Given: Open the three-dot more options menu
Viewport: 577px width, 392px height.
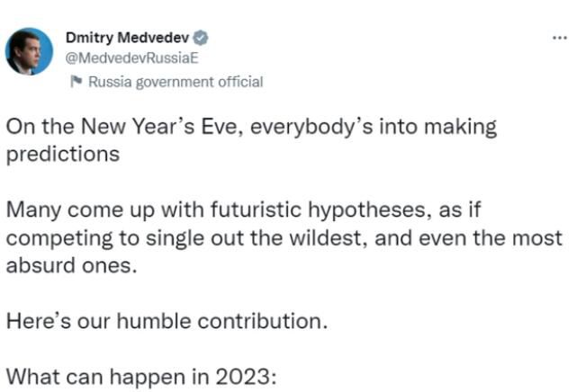Looking at the screenshot, I should [x=560, y=38].
